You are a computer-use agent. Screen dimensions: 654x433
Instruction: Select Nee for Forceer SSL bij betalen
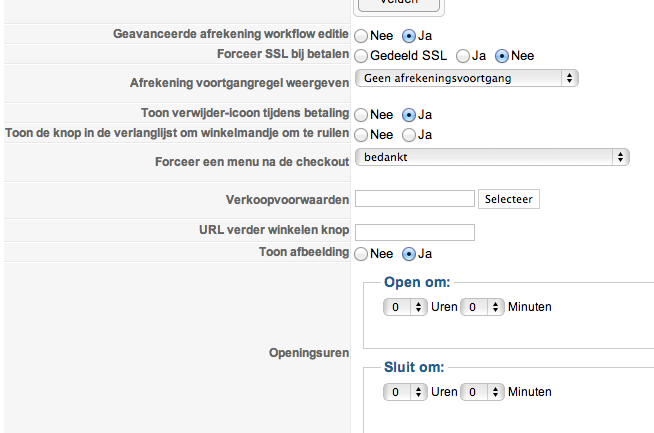click(x=502, y=55)
